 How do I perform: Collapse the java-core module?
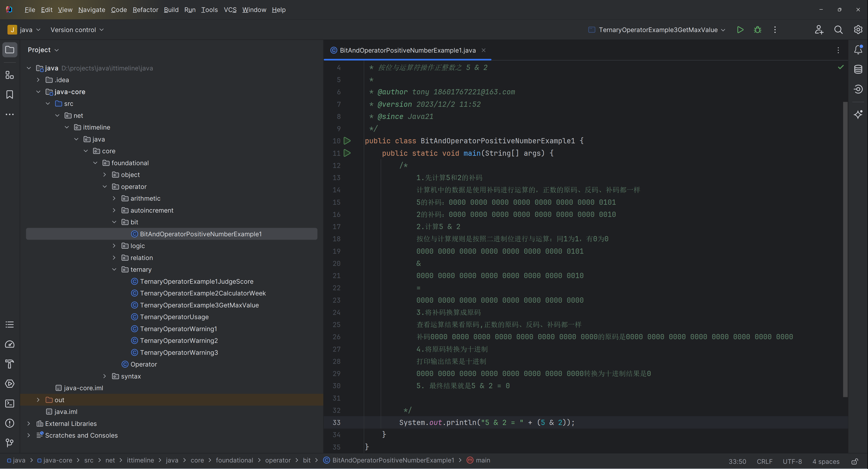pos(38,92)
